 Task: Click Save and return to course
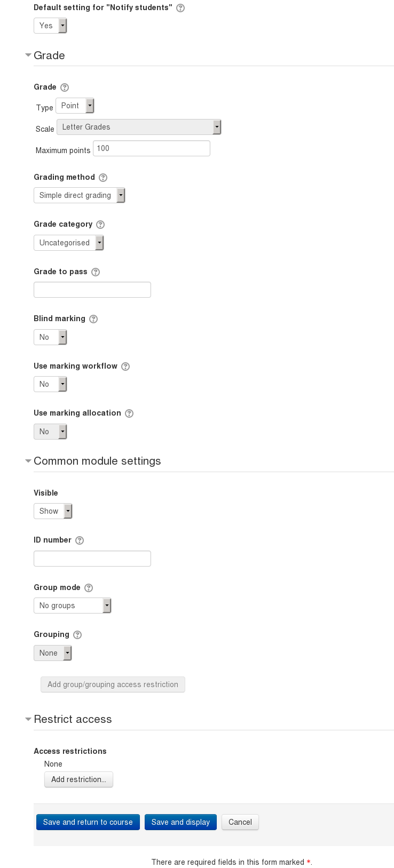point(88,822)
